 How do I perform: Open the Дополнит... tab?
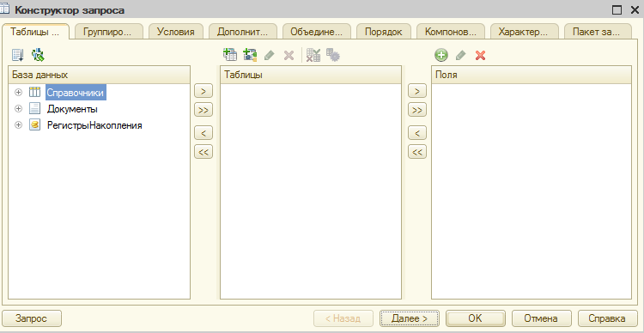click(242, 32)
